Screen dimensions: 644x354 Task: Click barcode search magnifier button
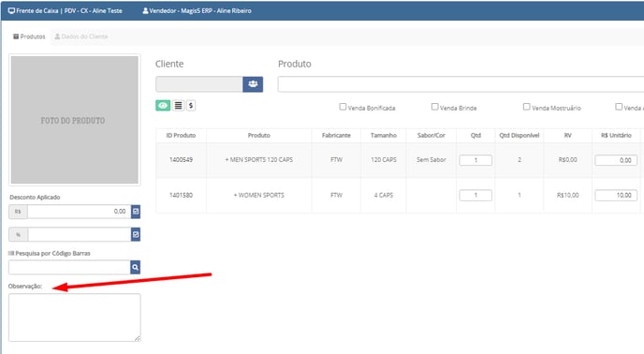[135, 267]
